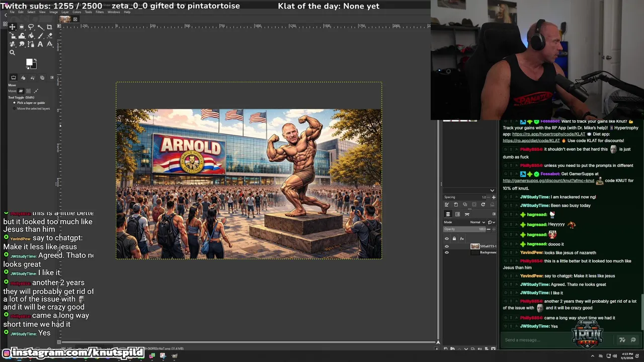Click the visibility eye column header icon

pyautogui.click(x=447, y=239)
